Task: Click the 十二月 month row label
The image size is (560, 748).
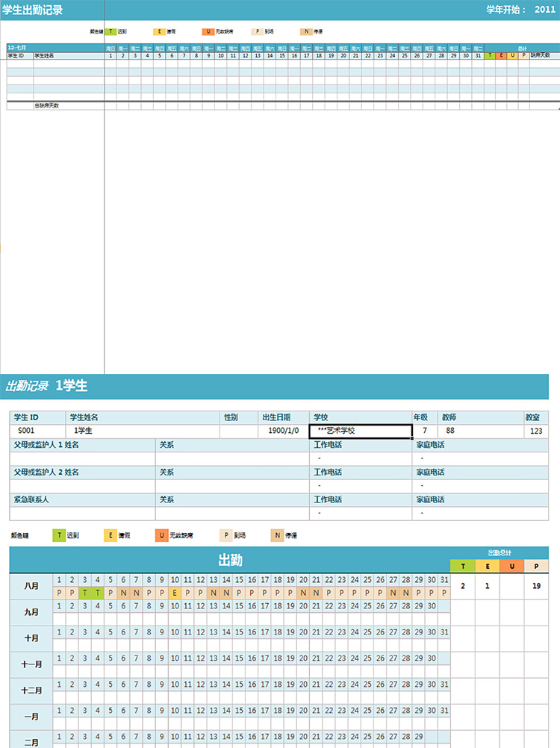Action: tap(31, 691)
